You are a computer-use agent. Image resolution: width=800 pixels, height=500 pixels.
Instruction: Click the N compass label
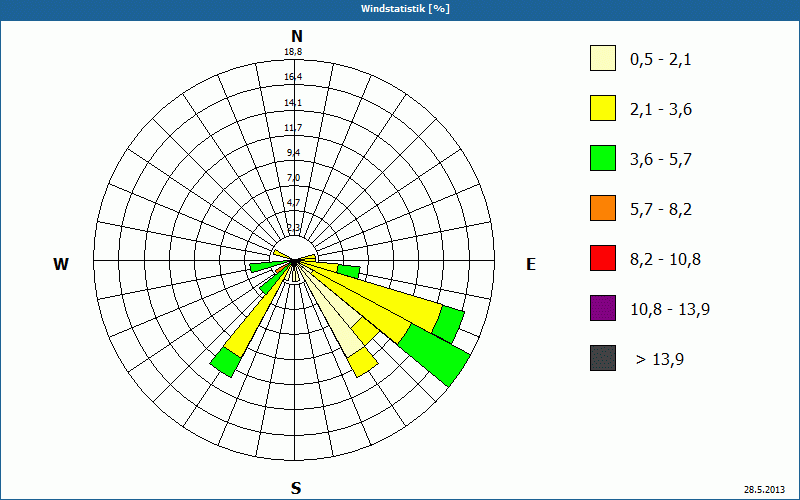point(296,36)
